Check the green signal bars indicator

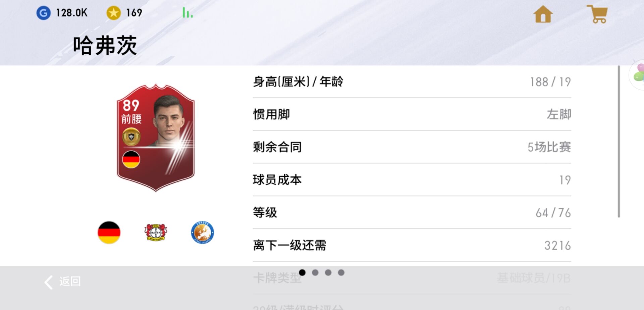pyautogui.click(x=187, y=13)
